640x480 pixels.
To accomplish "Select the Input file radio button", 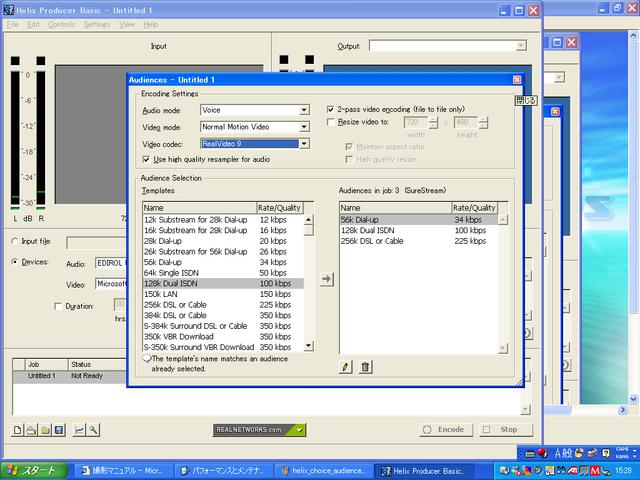I will [x=15, y=241].
